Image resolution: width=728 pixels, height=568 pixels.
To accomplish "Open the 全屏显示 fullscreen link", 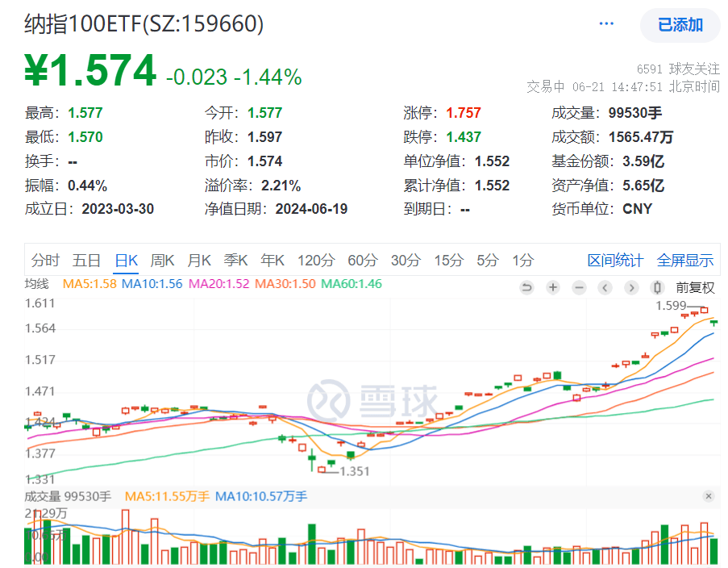I will tap(685, 261).
